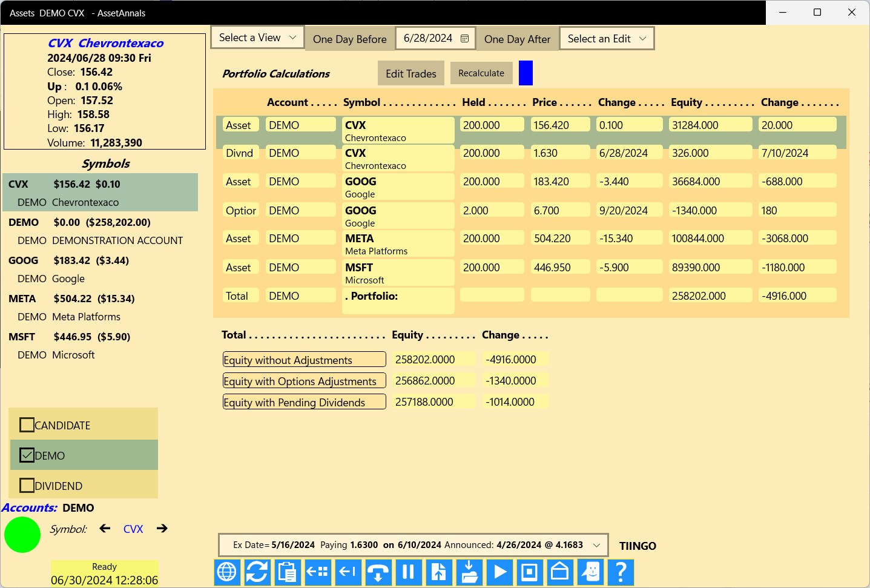Click the clipboard paste icon
The image size is (870, 588).
[288, 572]
